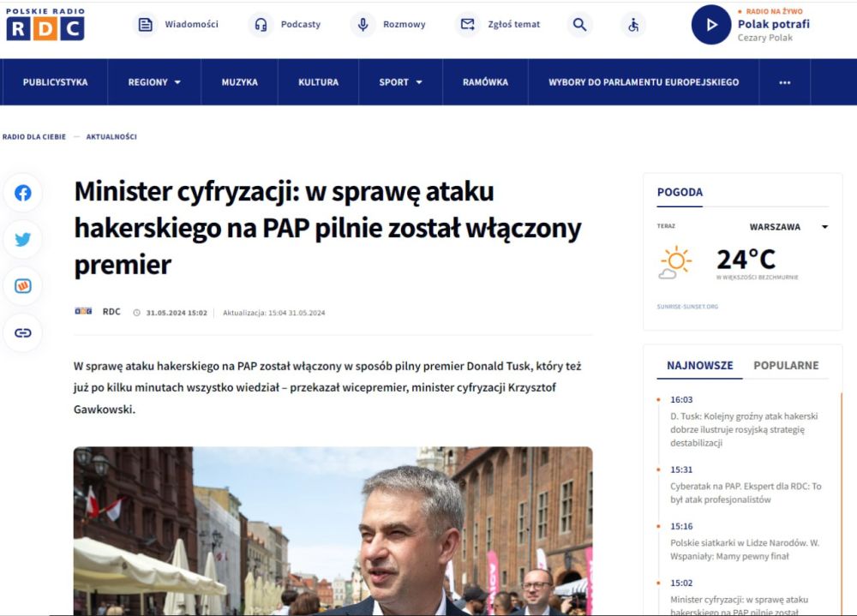Share article on Facebook
The width and height of the screenshot is (857, 616).
(x=23, y=194)
